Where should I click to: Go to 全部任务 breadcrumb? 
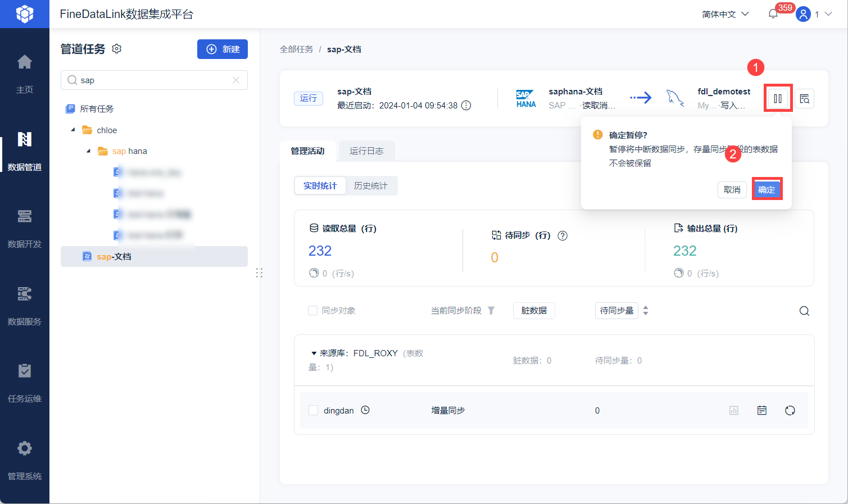click(x=297, y=49)
